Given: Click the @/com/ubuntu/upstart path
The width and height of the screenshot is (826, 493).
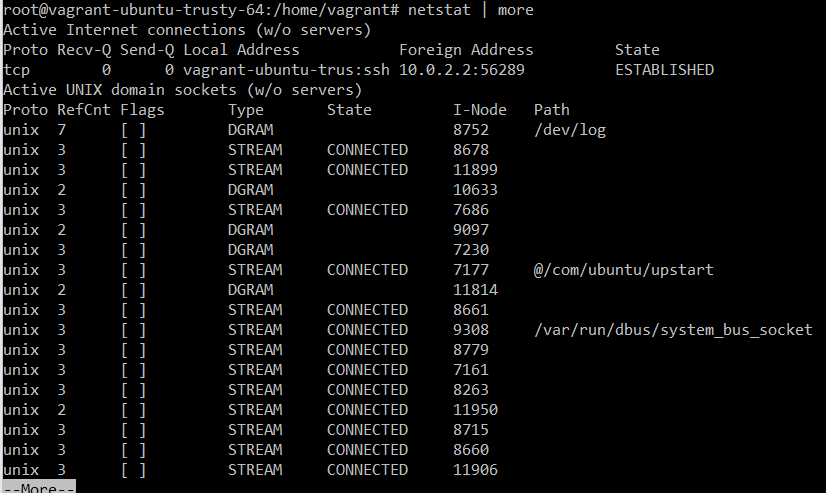Looking at the screenshot, I should pyautogui.click(x=624, y=270).
